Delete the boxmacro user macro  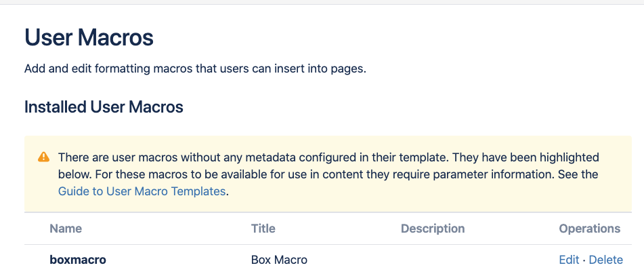click(606, 260)
